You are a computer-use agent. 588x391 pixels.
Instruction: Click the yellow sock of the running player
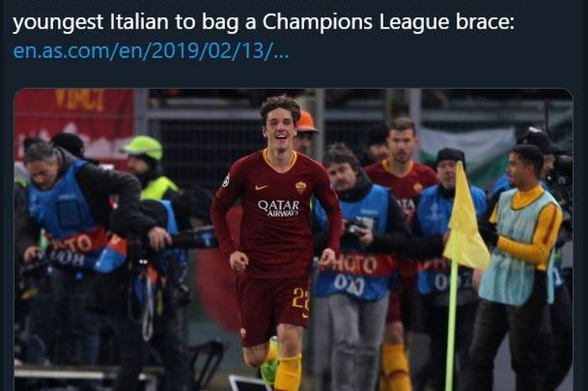[x=288, y=373]
